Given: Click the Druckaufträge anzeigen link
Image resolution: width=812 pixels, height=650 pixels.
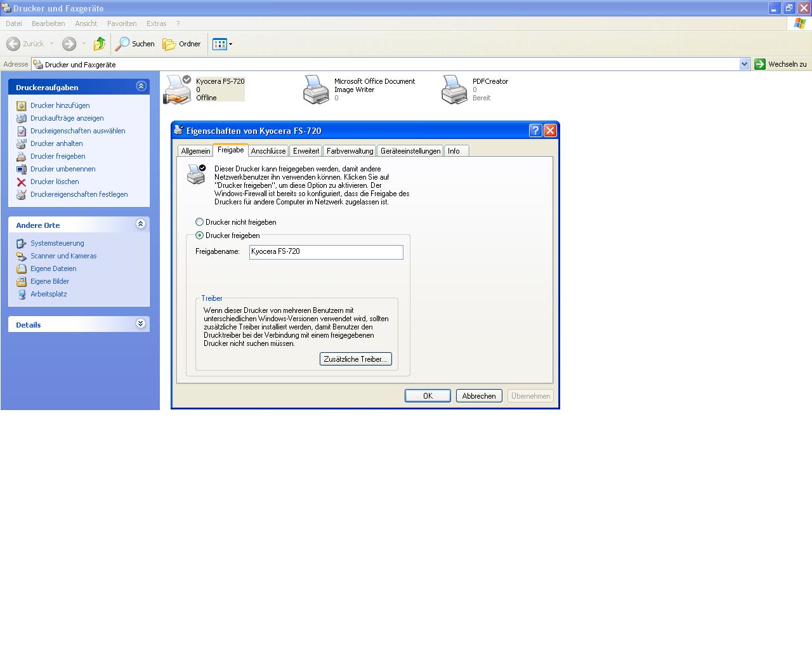Looking at the screenshot, I should tap(67, 119).
